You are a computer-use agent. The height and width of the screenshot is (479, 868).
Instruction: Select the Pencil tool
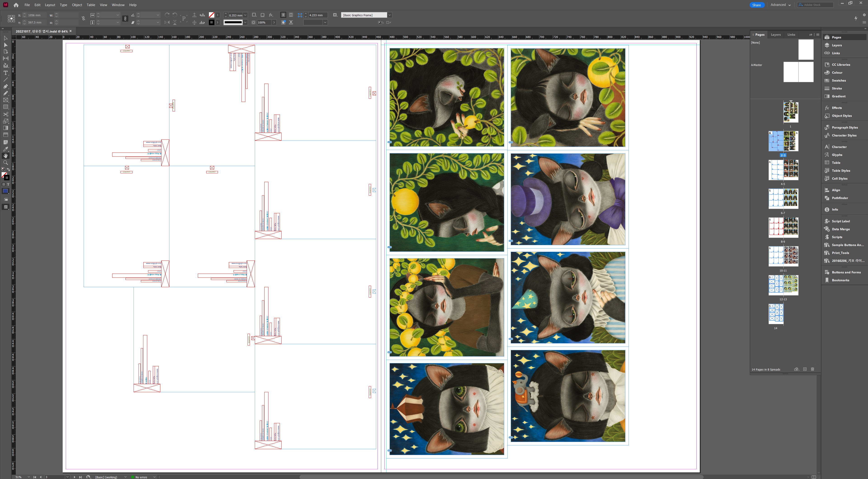(x=5, y=93)
